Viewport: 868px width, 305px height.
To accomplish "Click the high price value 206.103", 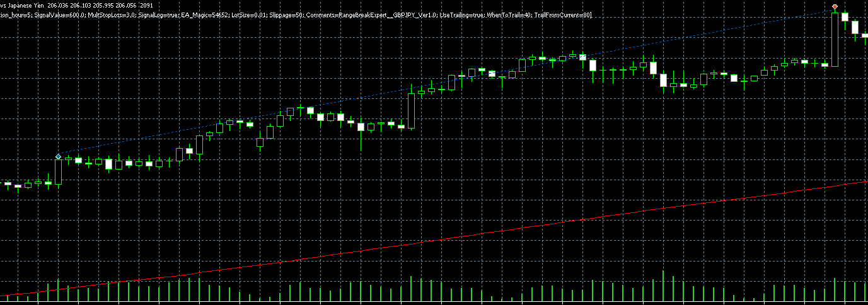I will (x=81, y=6).
